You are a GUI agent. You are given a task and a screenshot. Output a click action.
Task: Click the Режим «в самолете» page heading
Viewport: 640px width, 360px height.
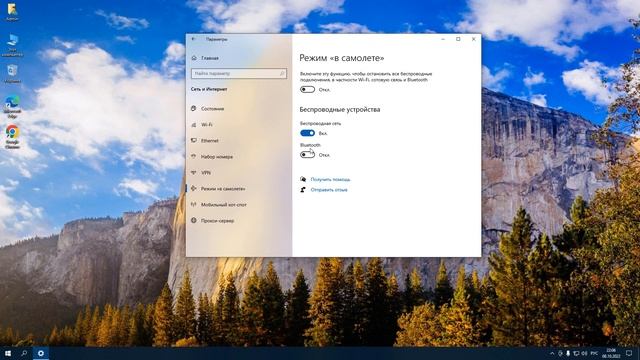342,58
